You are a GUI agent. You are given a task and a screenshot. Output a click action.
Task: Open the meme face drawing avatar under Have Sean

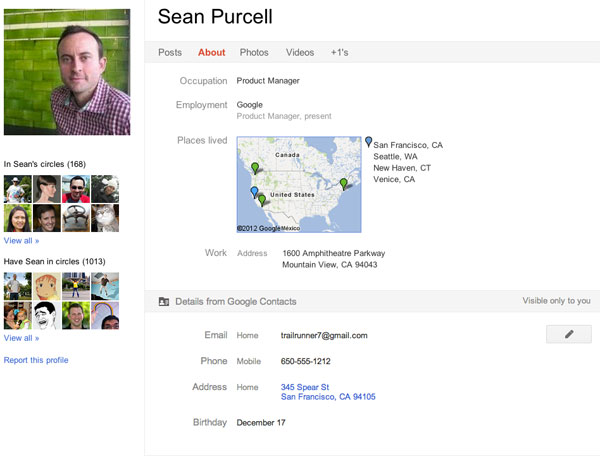pos(47,316)
